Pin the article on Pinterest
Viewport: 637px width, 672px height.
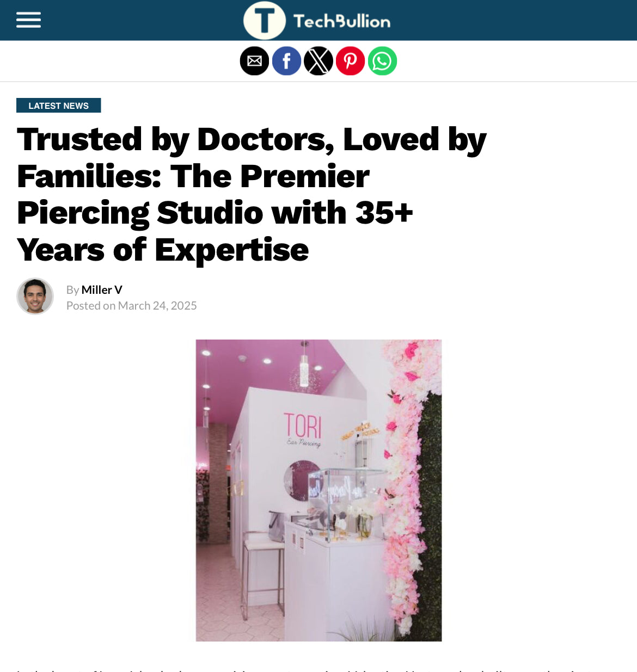pyautogui.click(x=350, y=61)
